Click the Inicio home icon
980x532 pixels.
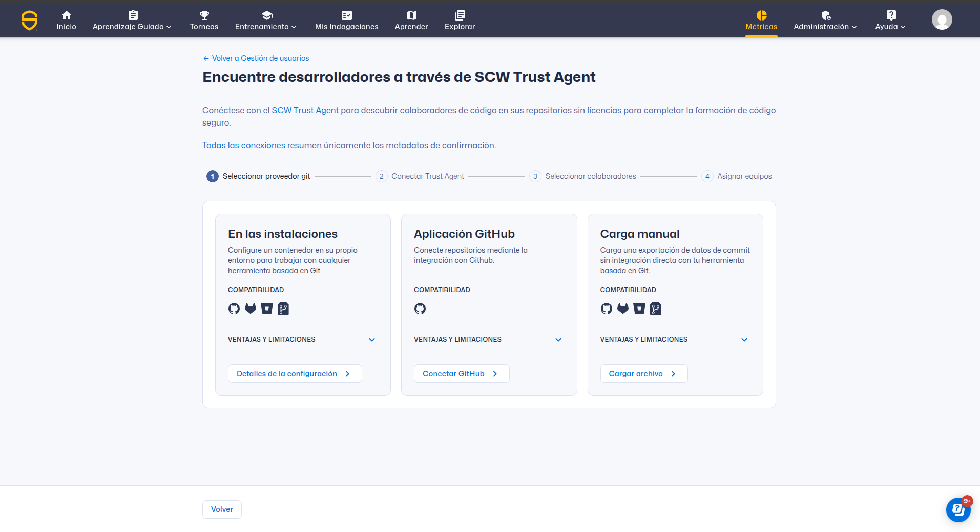66,15
